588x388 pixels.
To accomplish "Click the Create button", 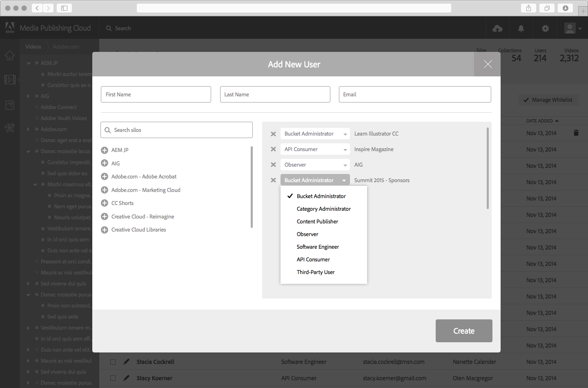I will [464, 331].
